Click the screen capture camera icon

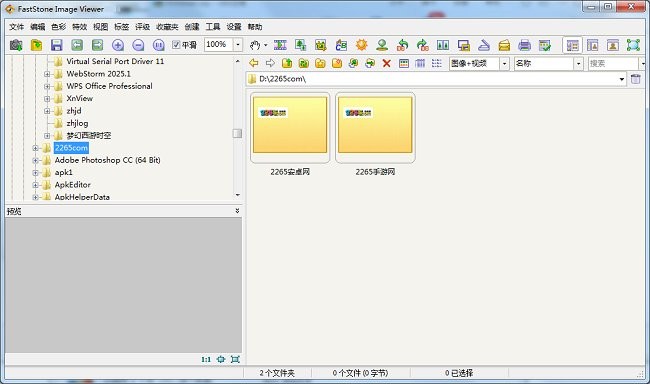click(x=16, y=45)
